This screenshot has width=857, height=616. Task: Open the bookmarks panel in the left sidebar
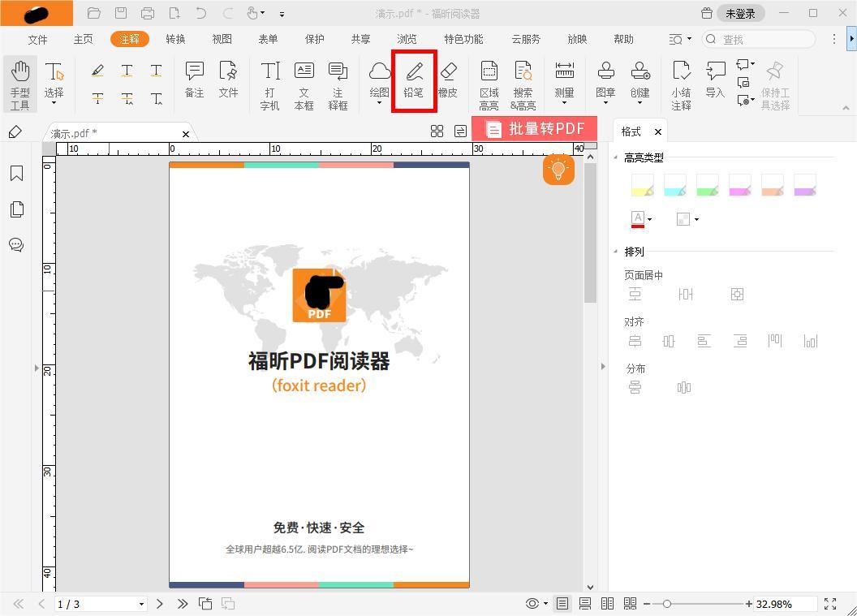[16, 173]
